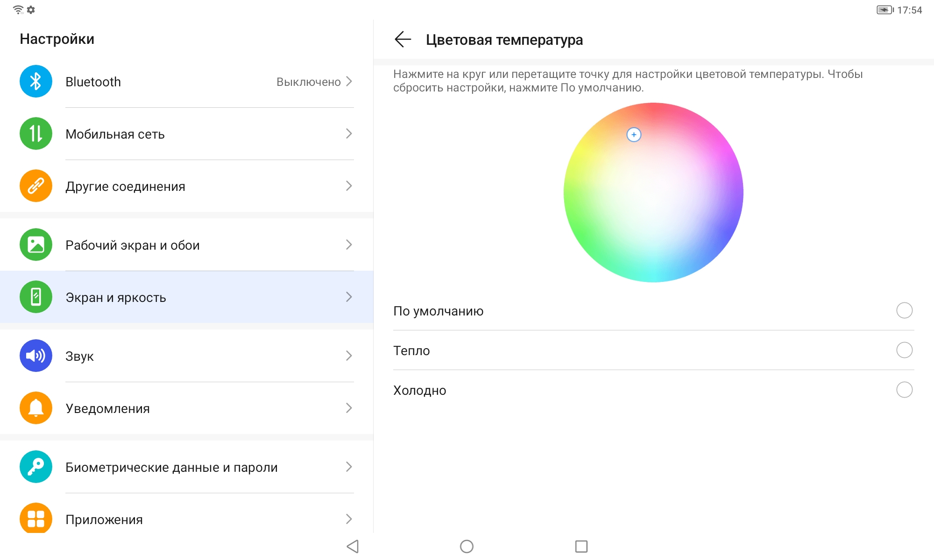Click the chevron next to Звук

coord(349,356)
